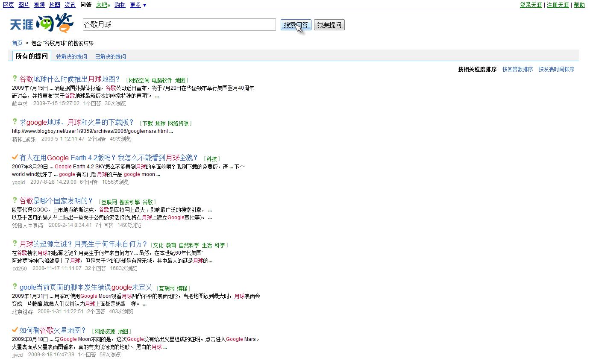Image resolution: width=590 pixels, height=364 pixels.
Task: Open user profile cd250
Action: 20,268
